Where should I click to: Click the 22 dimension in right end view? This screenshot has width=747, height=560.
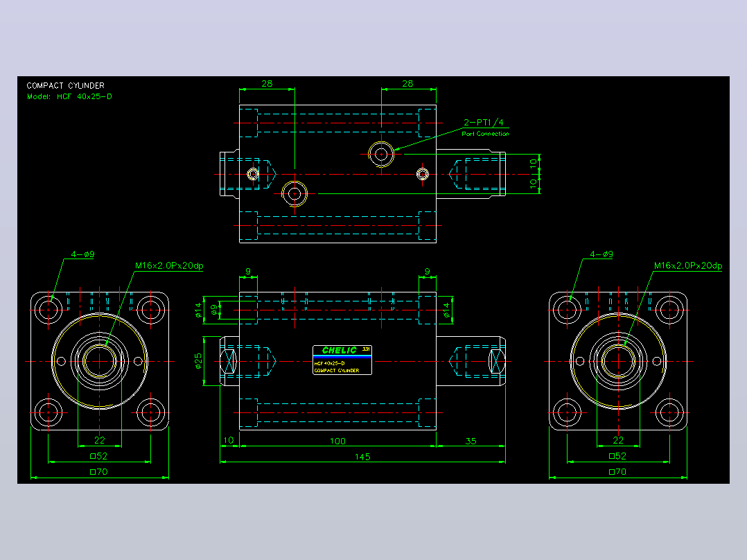click(618, 440)
